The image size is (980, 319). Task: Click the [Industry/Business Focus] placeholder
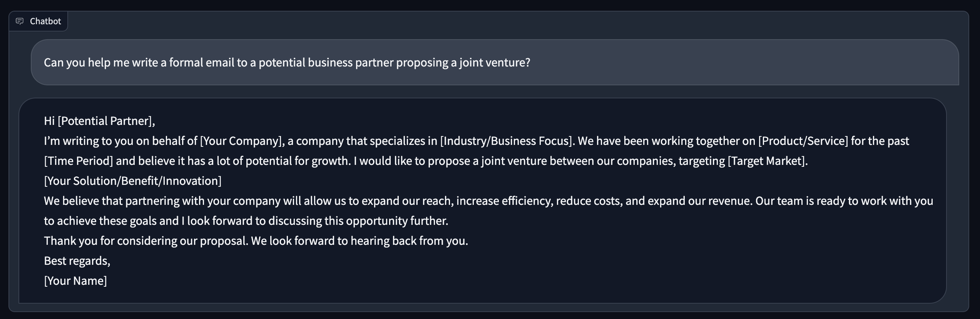506,141
